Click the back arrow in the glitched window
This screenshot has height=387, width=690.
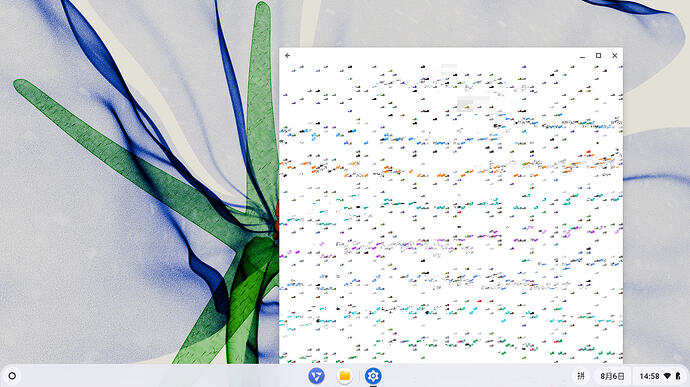tap(287, 55)
